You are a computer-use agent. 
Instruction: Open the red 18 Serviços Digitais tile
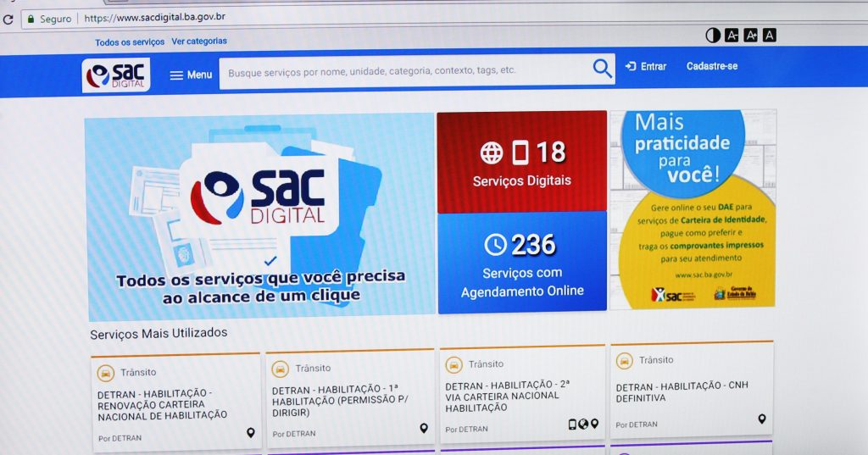[x=521, y=162]
